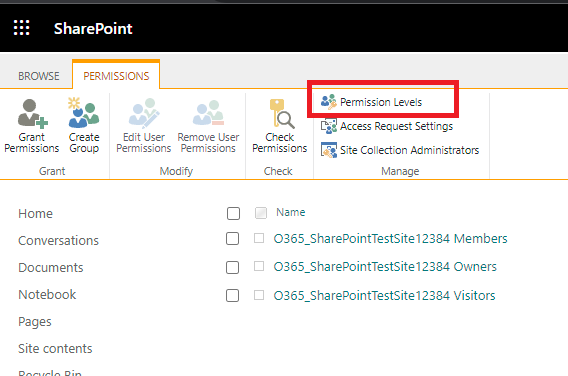The height and width of the screenshot is (376, 568).
Task: Click the Site Collection Administrators icon
Action: coord(329,150)
